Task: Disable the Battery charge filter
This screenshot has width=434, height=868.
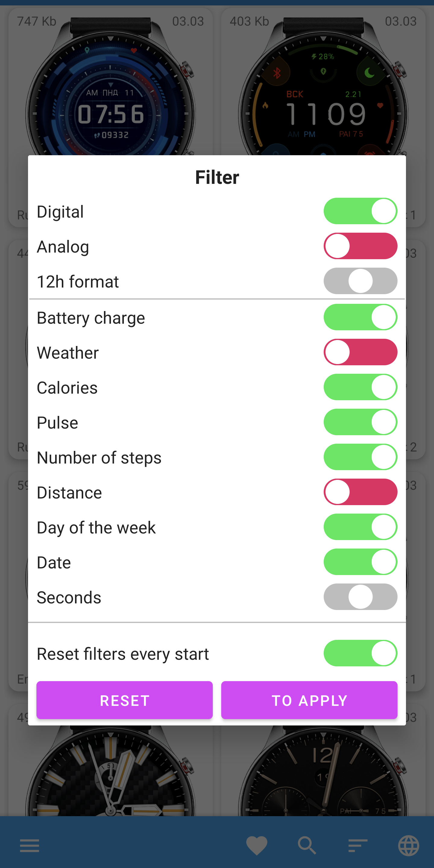Action: 360,317
